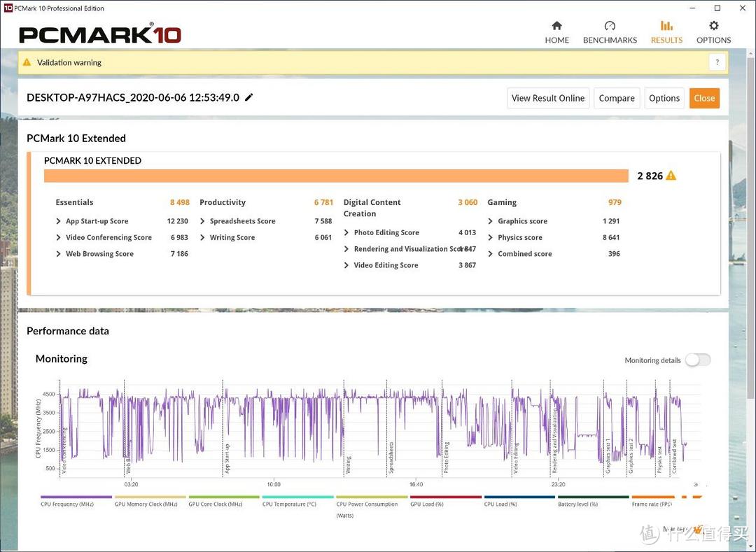Click the Compare button
The width and height of the screenshot is (756, 552).
tap(617, 98)
